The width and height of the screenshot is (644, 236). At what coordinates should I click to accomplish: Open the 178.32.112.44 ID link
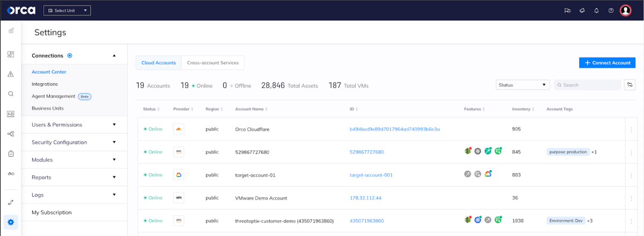click(365, 198)
